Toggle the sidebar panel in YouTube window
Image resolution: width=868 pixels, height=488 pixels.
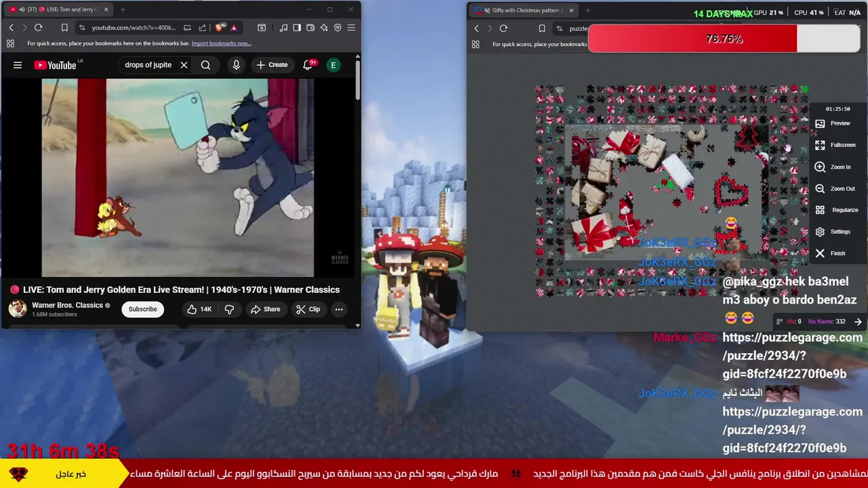[297, 28]
